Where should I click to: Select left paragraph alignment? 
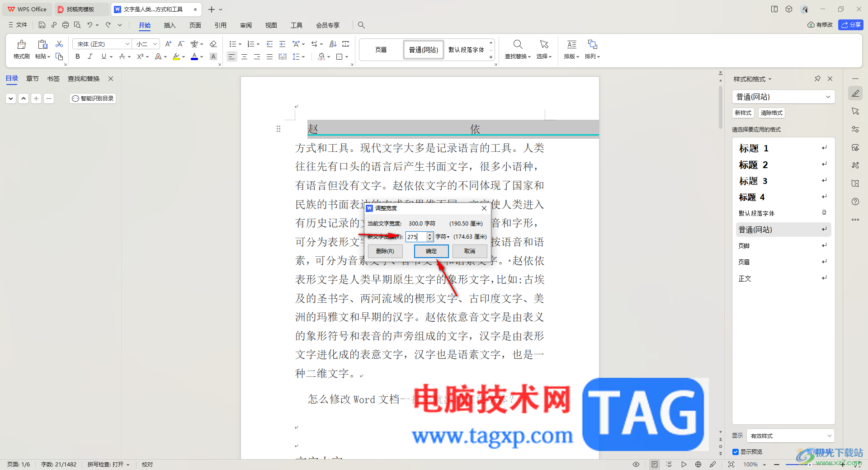pos(231,56)
